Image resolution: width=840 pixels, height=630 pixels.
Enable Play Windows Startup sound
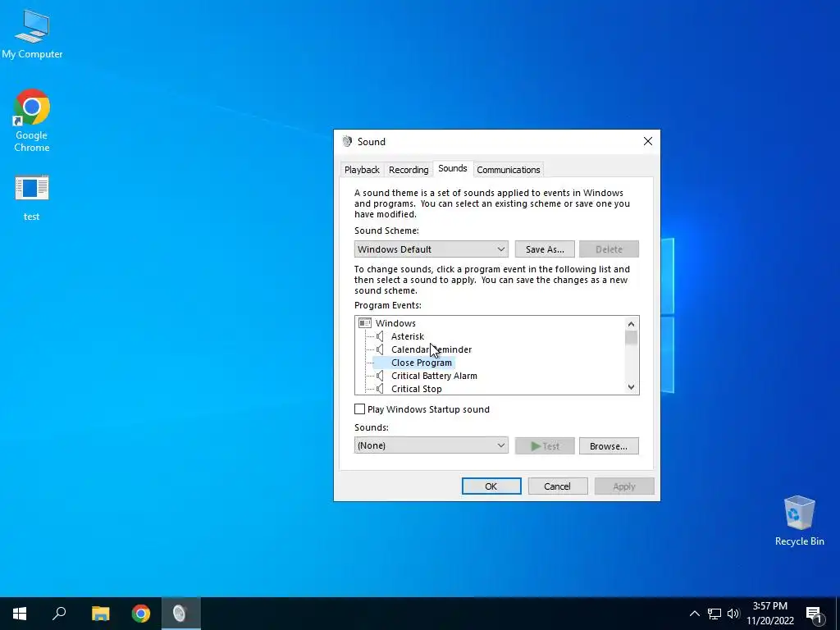(359, 409)
